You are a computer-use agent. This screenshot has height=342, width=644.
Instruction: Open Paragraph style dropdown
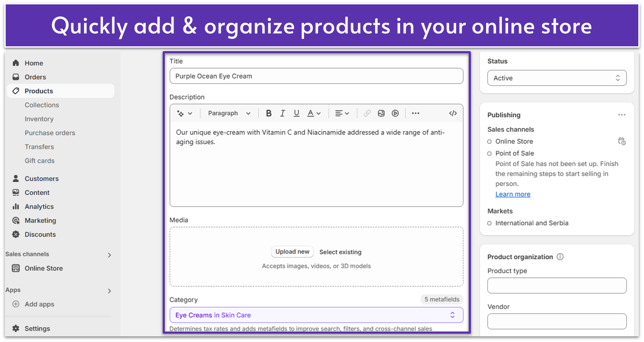point(229,113)
